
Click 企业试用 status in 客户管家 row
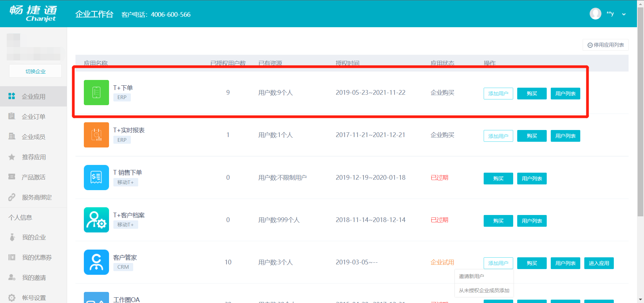point(442,262)
